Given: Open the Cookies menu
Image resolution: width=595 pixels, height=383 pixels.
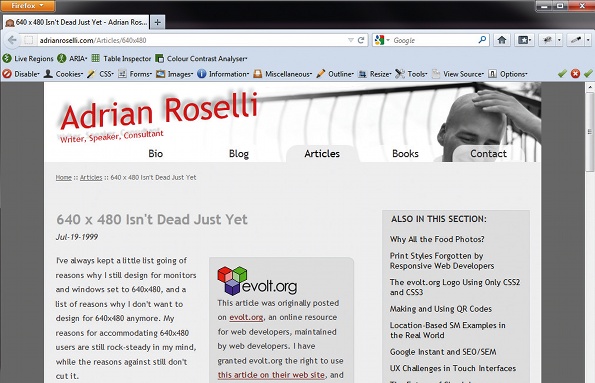Looking at the screenshot, I should pos(63,74).
